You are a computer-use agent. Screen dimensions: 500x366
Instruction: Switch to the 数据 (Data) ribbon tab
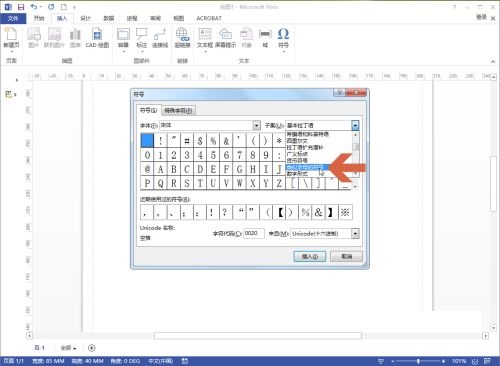pyautogui.click(x=109, y=18)
